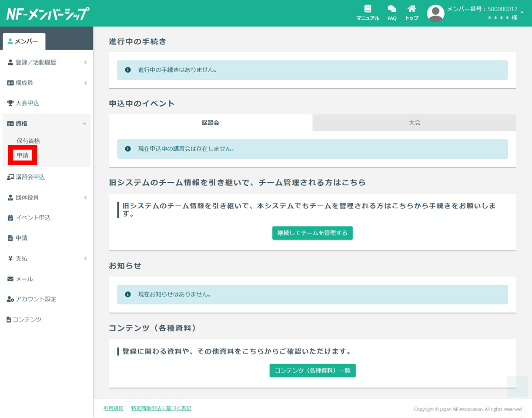
Task: Click official icon beside 団体役員
Action: pos(10,197)
